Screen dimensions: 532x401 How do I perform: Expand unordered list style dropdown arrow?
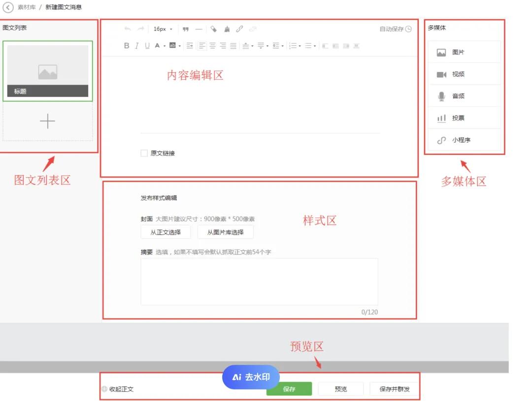315,46
